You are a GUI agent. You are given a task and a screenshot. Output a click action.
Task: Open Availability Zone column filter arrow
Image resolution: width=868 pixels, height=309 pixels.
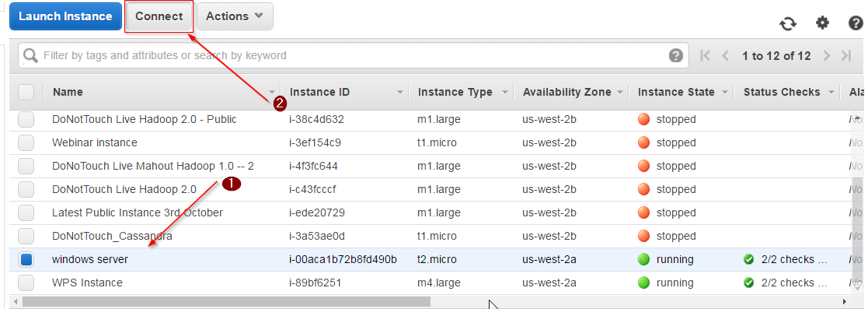tap(620, 92)
